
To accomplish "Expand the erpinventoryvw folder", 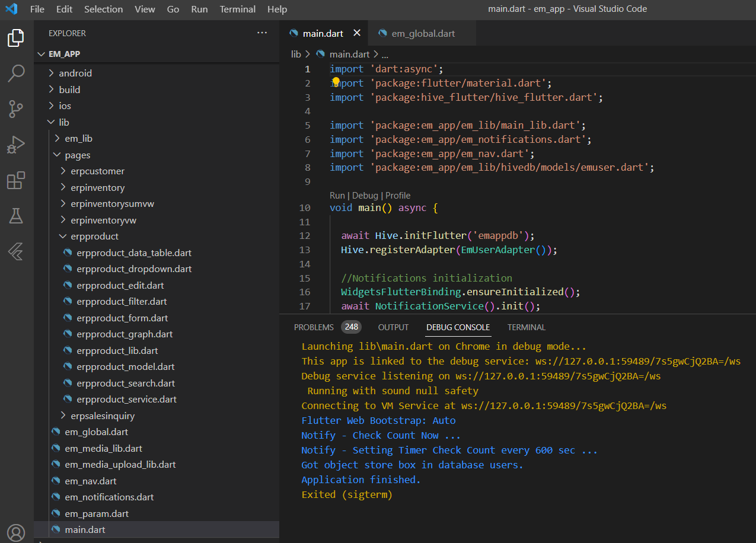I will point(63,220).
